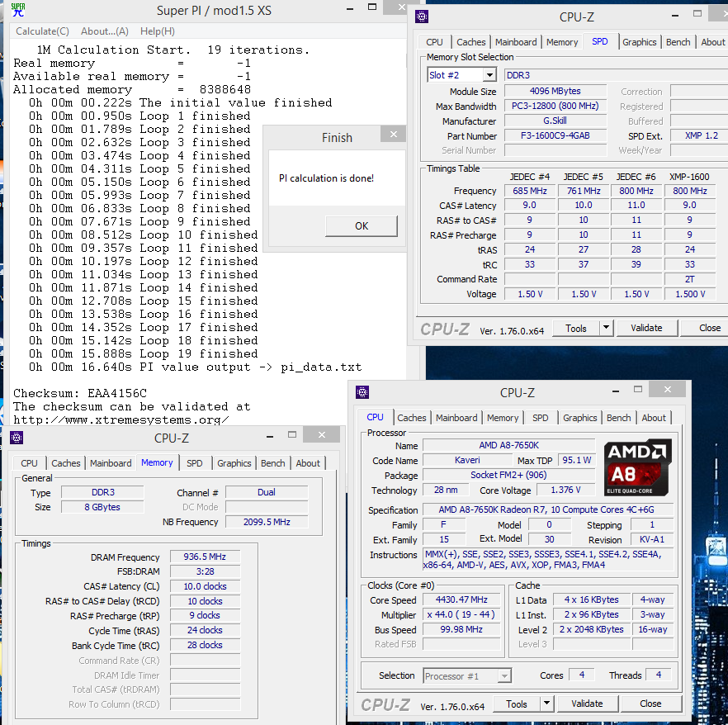This screenshot has width=728, height=725.
Task: Expand the Slot #2 memory slot dropdown
Action: [x=489, y=75]
